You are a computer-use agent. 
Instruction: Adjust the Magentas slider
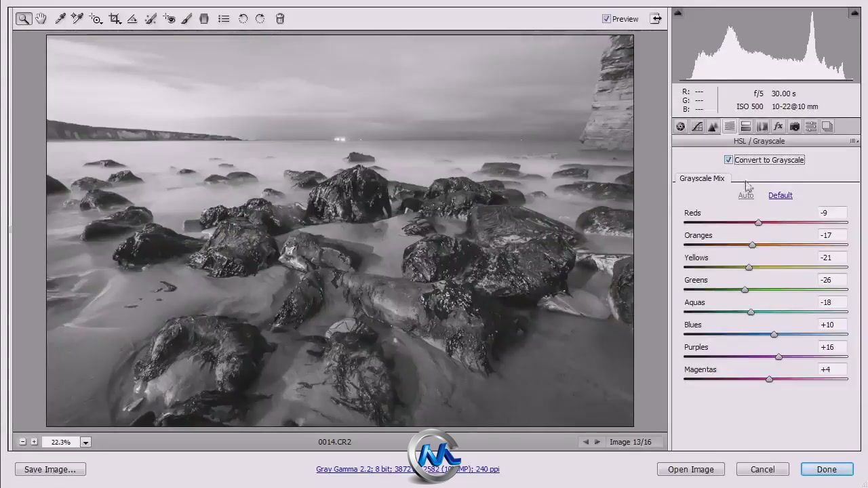click(x=769, y=379)
